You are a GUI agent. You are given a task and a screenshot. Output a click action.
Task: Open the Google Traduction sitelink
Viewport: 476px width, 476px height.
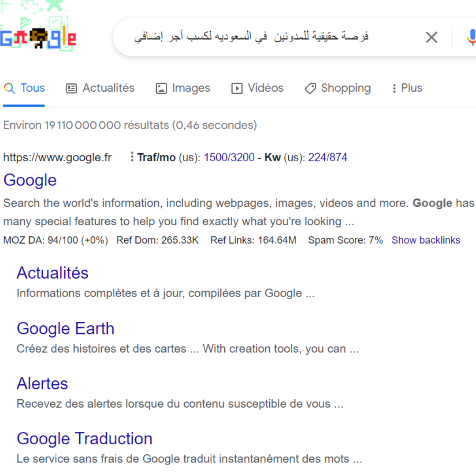[84, 439]
